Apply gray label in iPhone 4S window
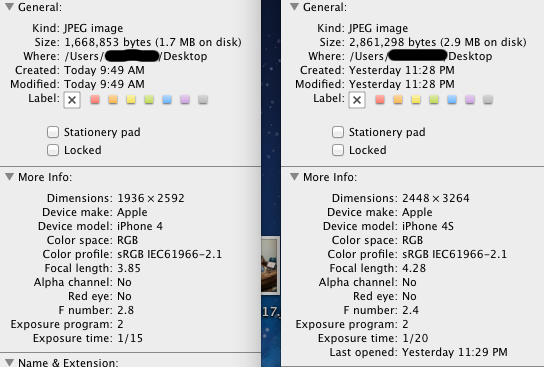The height and width of the screenshot is (367, 544). click(488, 100)
